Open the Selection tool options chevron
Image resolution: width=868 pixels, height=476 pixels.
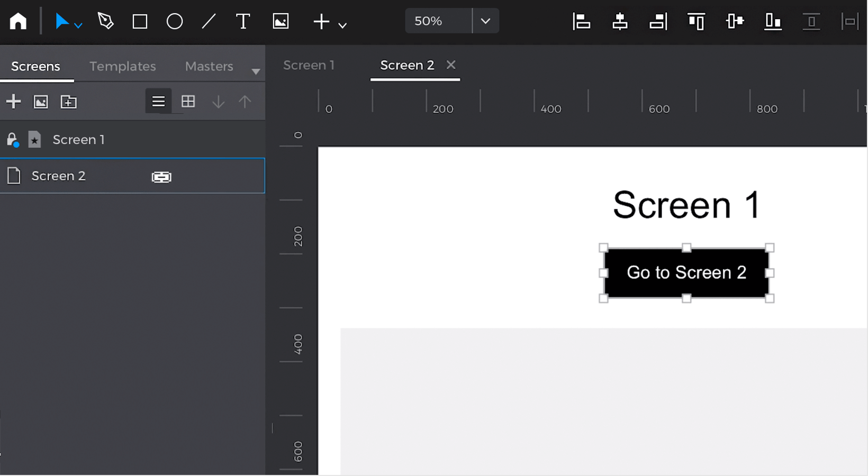(x=78, y=25)
